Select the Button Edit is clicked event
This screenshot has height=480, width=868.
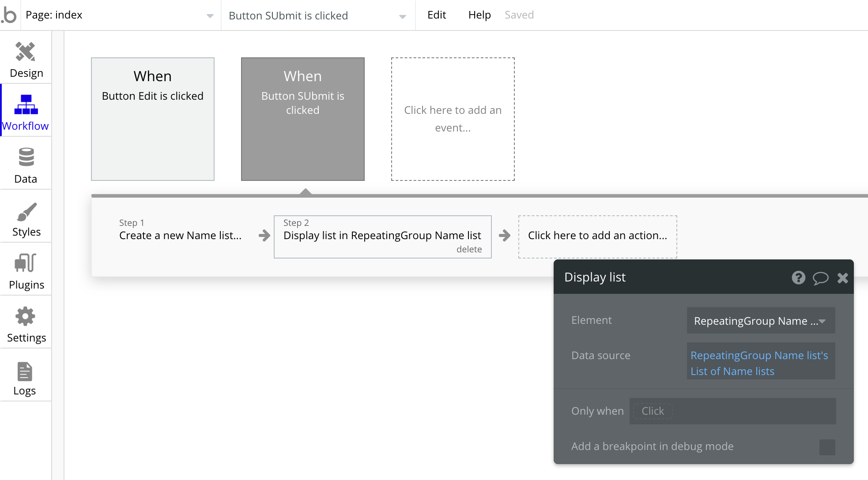click(152, 119)
